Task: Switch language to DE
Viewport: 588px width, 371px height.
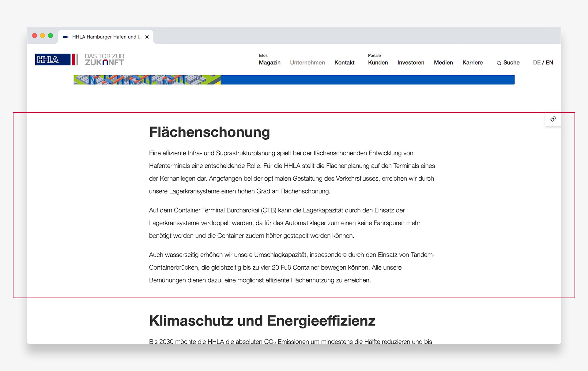Action: tap(537, 62)
